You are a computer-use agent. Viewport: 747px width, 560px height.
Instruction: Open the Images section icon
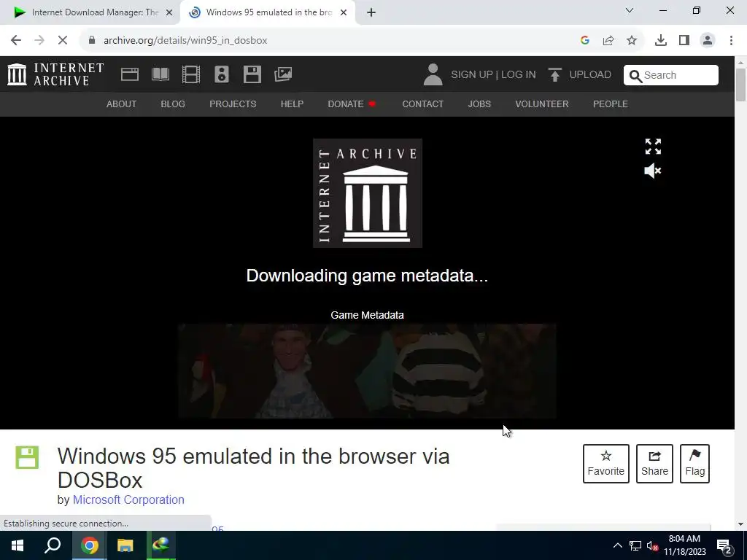(x=283, y=74)
